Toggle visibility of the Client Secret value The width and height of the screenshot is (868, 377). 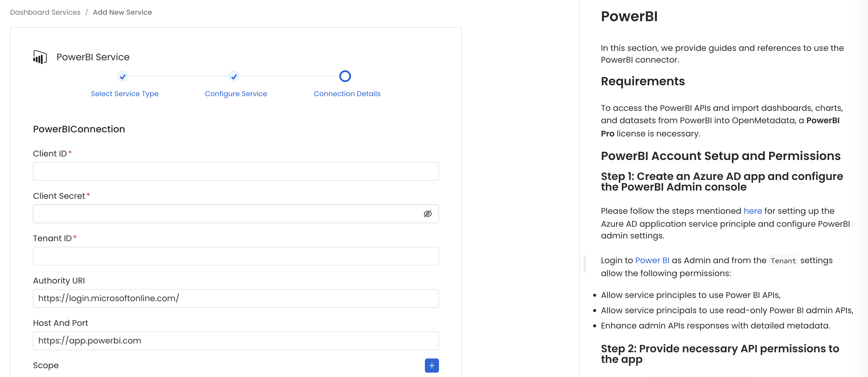(x=428, y=213)
